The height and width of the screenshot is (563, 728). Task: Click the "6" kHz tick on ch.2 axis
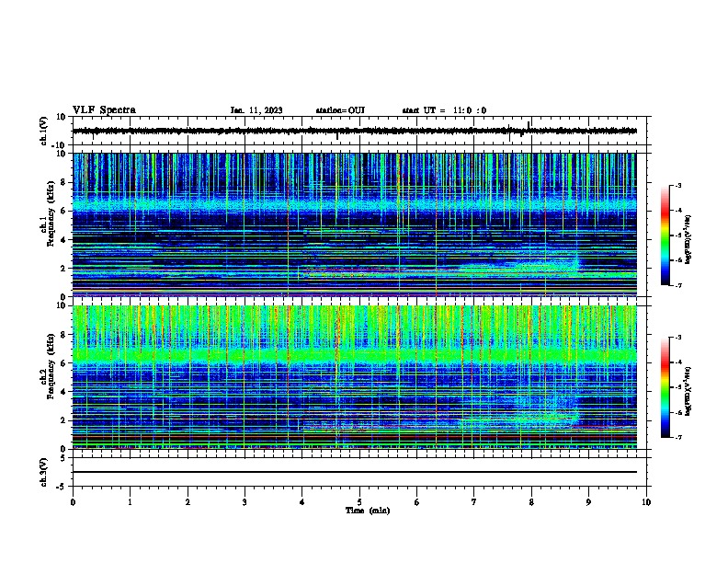tap(64, 363)
